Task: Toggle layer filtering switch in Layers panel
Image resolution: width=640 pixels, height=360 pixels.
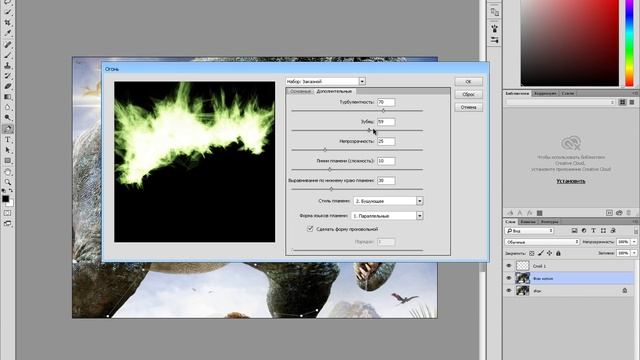Action: coord(636,231)
